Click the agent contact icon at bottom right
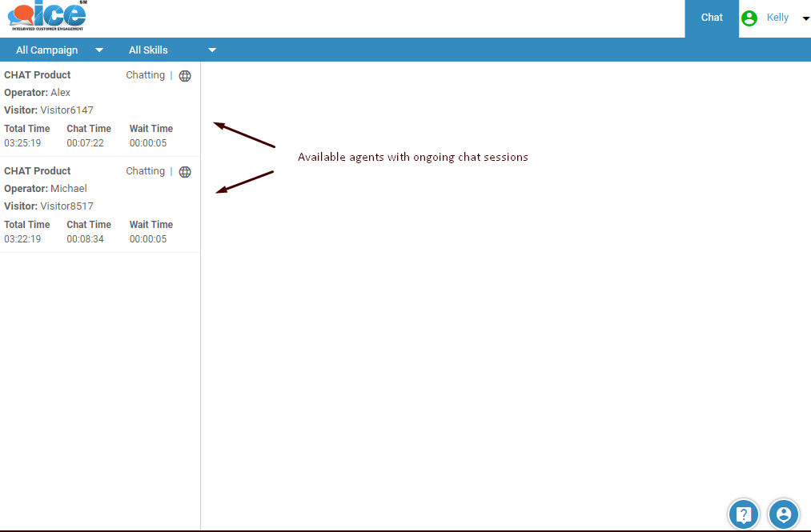 point(783,514)
